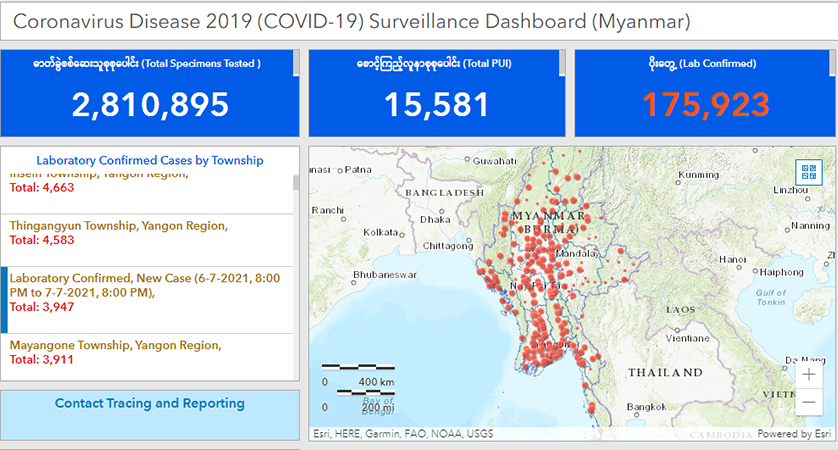Screen dimensions: 838x450
Task: Click the Total Specimens Tested label
Action: click(x=147, y=64)
